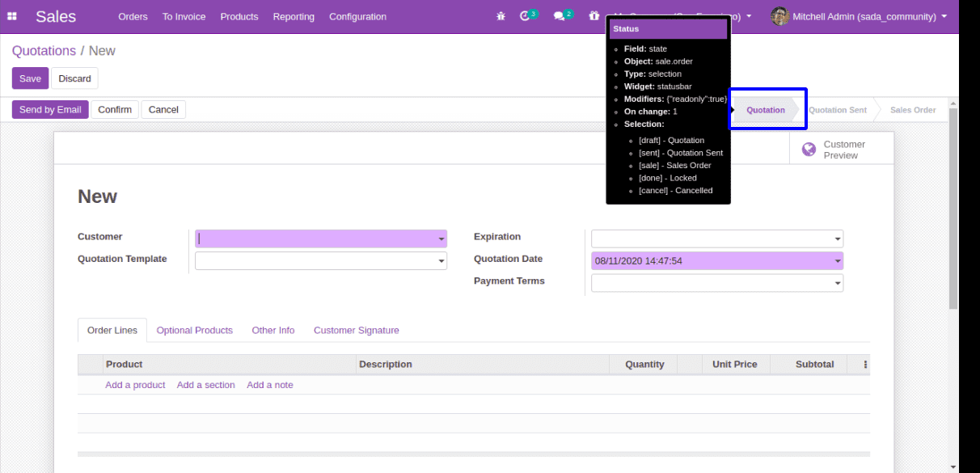
Task: Open the Customer field dropdown
Action: pos(441,239)
